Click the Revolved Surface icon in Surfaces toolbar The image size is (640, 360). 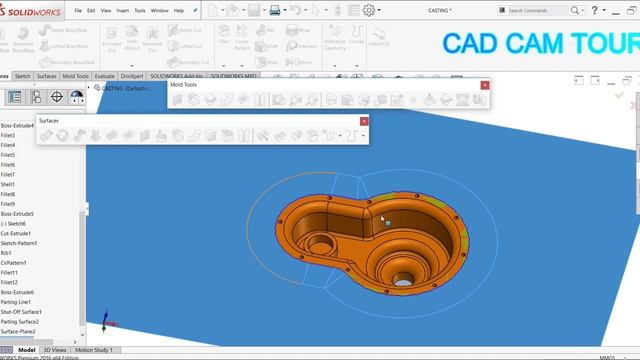click(62, 135)
